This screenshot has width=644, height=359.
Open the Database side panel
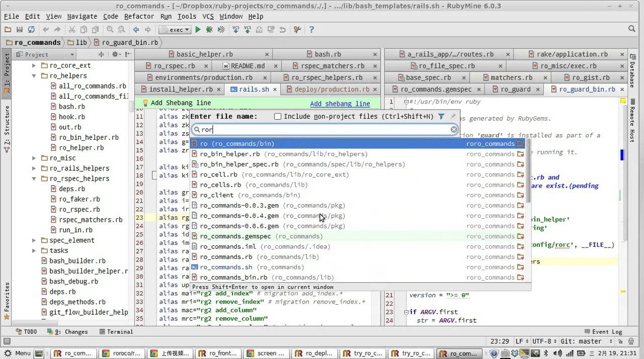(x=632, y=71)
